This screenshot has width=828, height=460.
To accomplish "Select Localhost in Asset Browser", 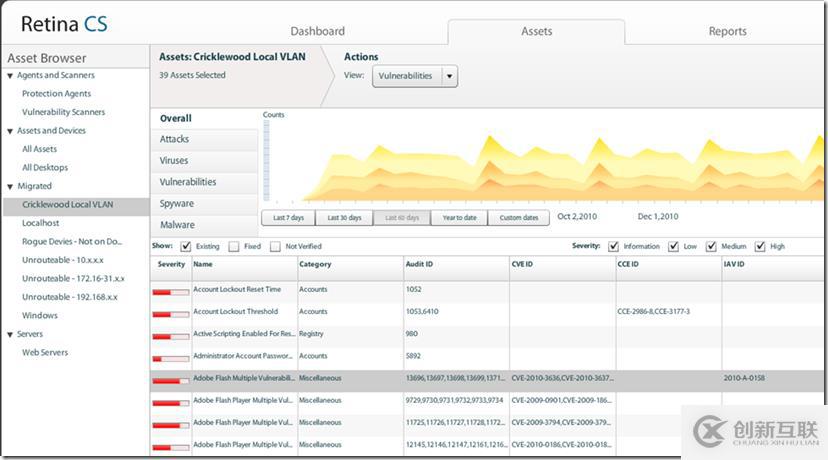I will [41, 223].
